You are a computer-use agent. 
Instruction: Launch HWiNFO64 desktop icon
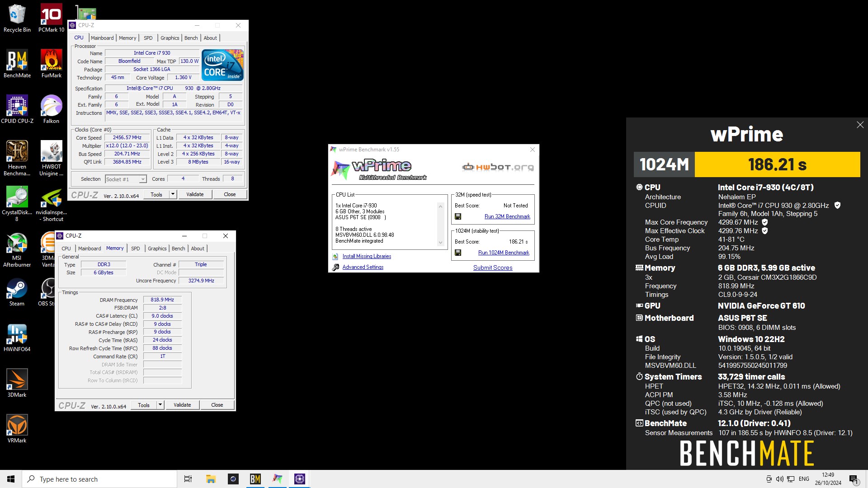(17, 338)
